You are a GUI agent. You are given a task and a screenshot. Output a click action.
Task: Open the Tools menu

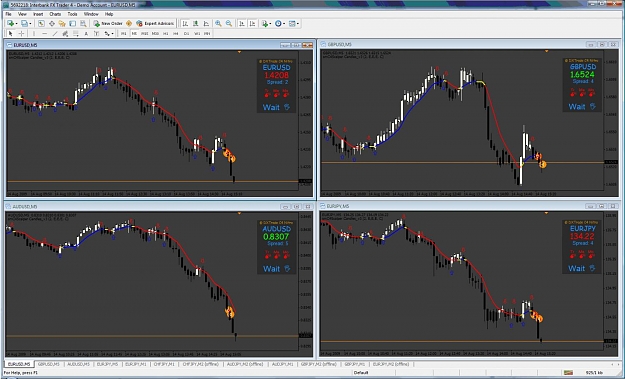[x=72, y=14]
